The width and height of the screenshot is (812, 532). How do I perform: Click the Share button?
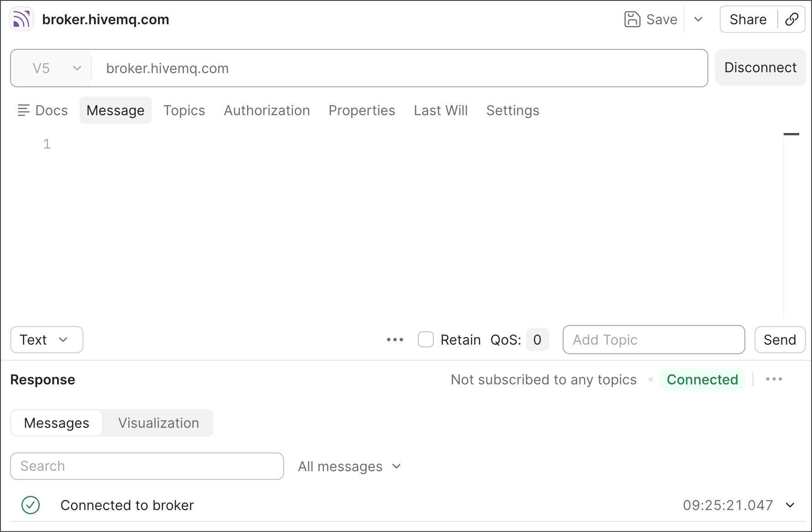click(748, 19)
